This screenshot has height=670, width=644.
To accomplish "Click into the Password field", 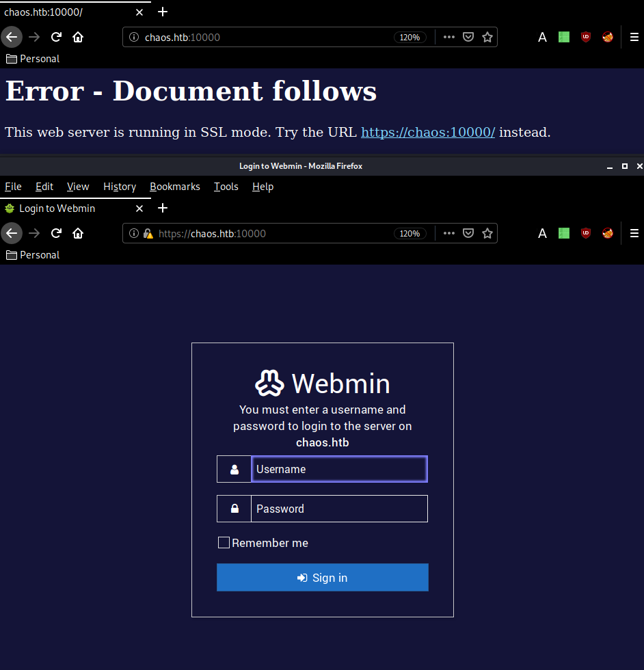I will [339, 509].
